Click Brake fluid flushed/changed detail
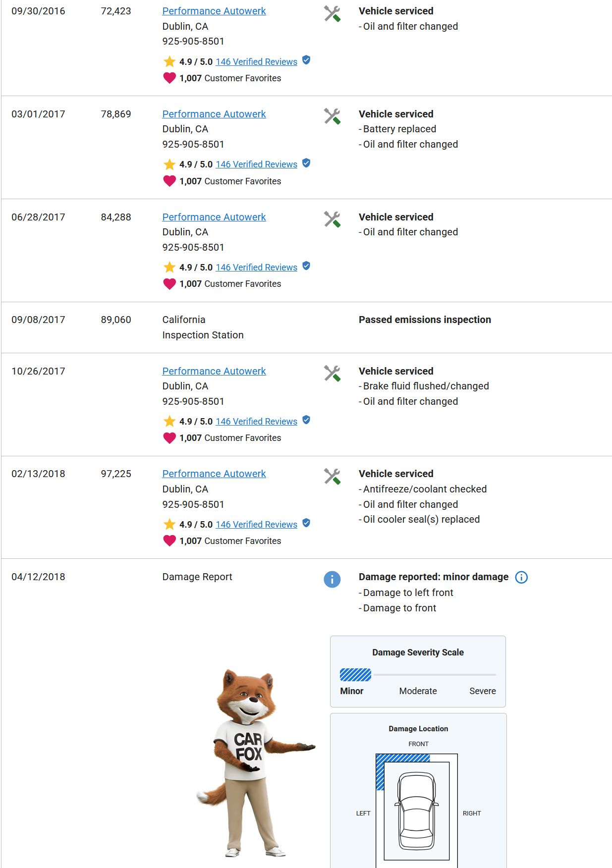The image size is (612, 868). pyautogui.click(x=426, y=386)
